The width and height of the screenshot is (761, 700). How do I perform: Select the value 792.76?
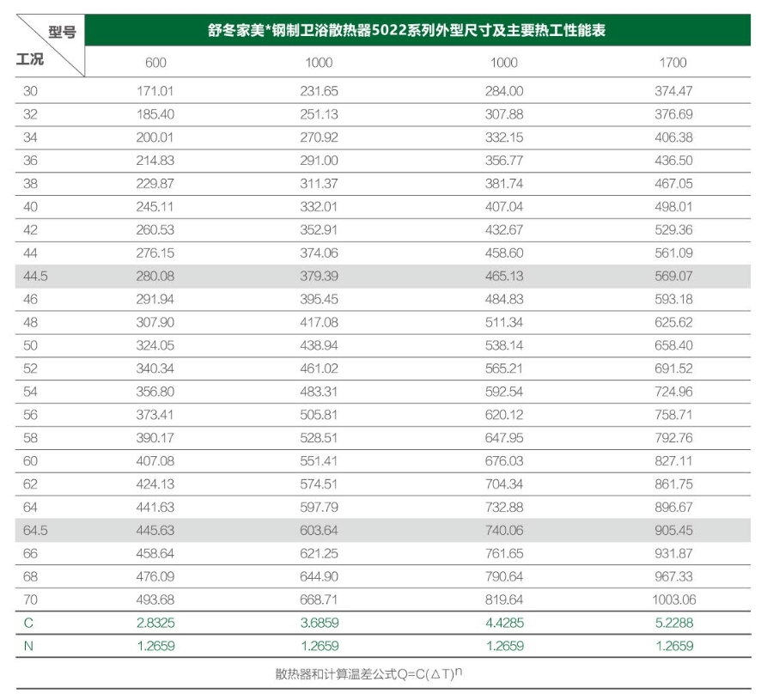(673, 438)
